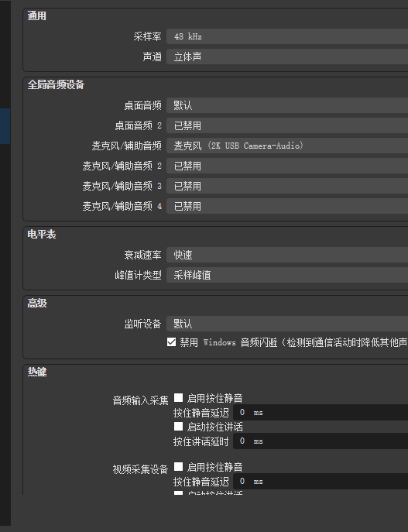Open the 桌面音频 2 dropdown set to 已禁用
The height and width of the screenshot is (532, 408).
[287, 126]
